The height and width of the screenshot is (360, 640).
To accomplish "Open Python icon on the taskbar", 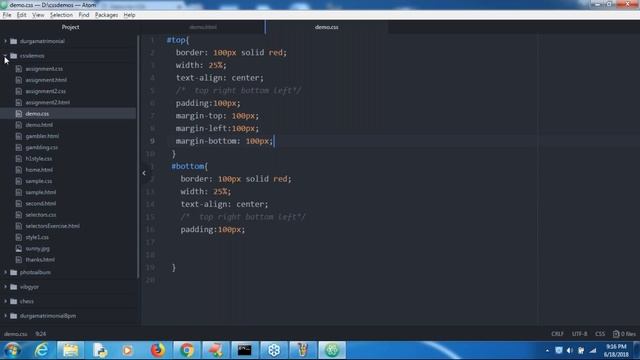I will [x=100, y=350].
